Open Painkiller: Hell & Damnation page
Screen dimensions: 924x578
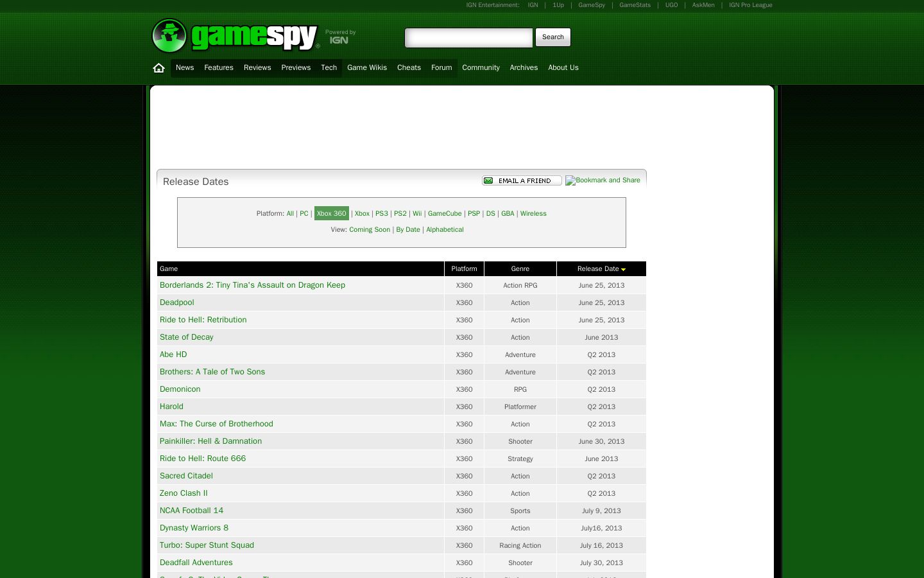tap(210, 441)
